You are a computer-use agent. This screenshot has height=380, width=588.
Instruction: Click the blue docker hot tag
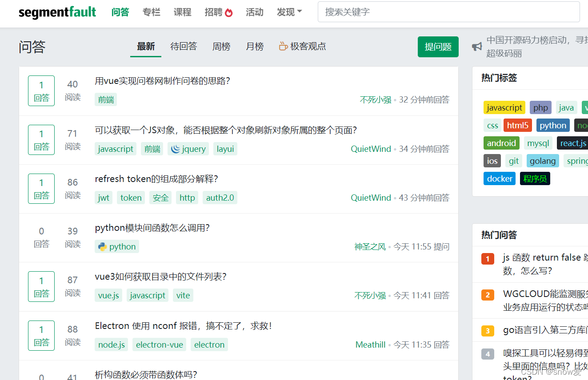[500, 178]
